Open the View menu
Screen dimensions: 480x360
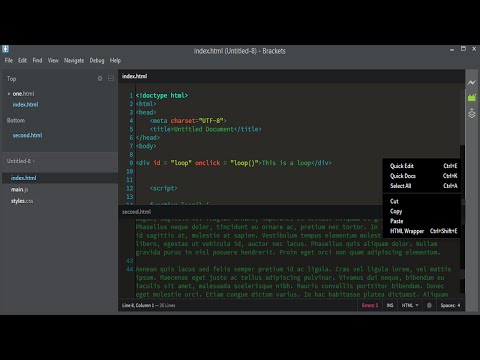coord(53,60)
